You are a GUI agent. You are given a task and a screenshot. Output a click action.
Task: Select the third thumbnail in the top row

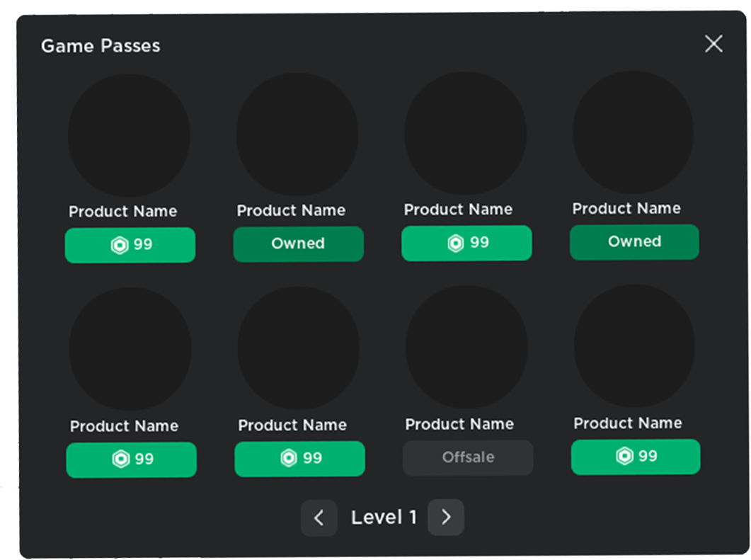[x=465, y=133]
